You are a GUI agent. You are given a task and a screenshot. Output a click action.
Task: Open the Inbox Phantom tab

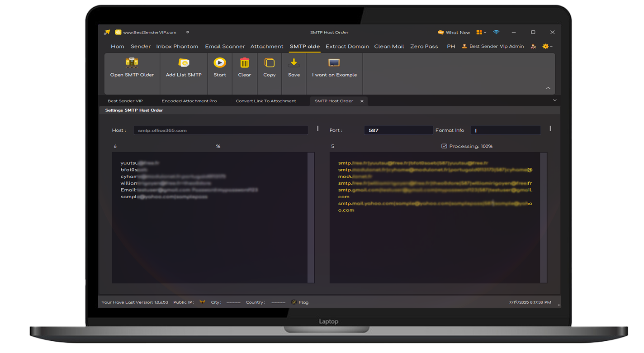tap(177, 46)
